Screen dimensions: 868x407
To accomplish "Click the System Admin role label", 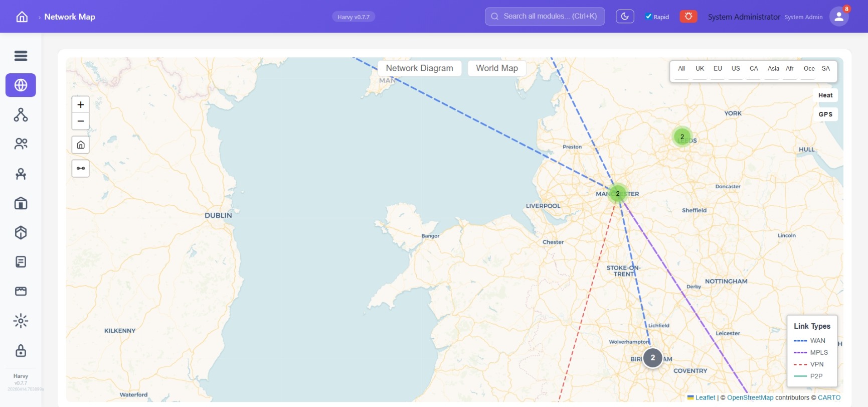I will click(803, 17).
